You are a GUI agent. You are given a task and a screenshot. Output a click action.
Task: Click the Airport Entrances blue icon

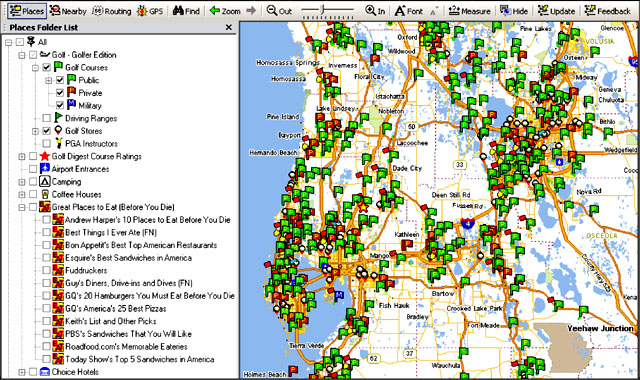tap(45, 169)
